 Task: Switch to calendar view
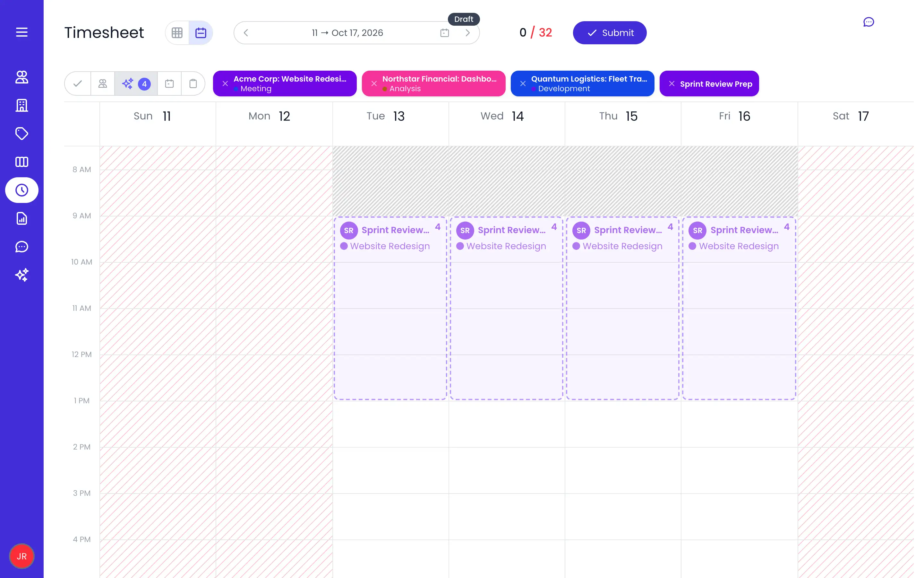click(201, 33)
